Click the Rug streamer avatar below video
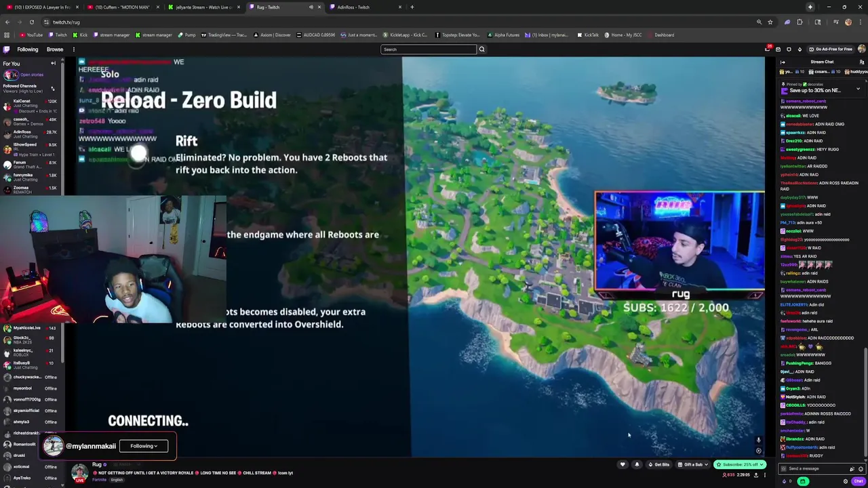This screenshot has height=488, width=868. (80, 472)
